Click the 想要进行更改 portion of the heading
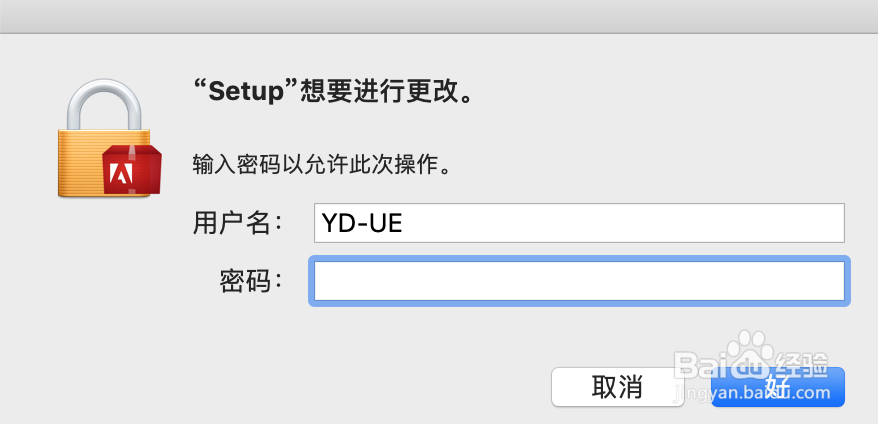Image resolution: width=878 pixels, height=424 pixels. pyautogui.click(x=380, y=91)
